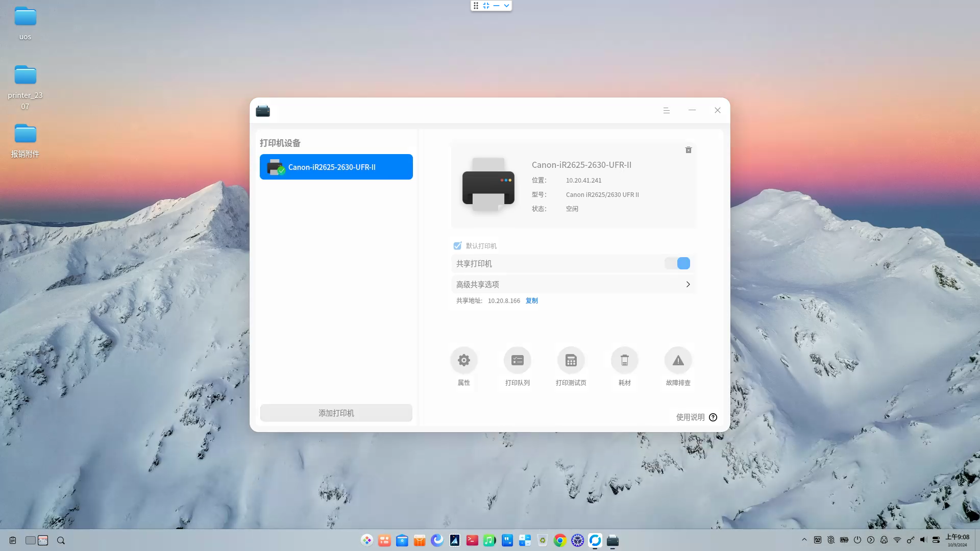Check printer consumables status

pos(624,360)
